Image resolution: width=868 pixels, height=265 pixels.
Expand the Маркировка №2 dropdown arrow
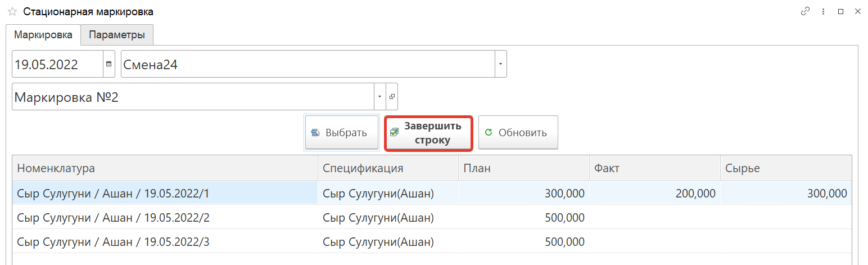tap(380, 97)
